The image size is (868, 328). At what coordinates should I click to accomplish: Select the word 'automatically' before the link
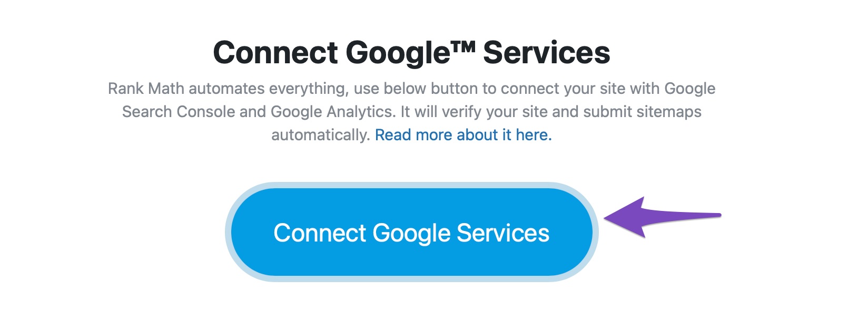(x=319, y=134)
